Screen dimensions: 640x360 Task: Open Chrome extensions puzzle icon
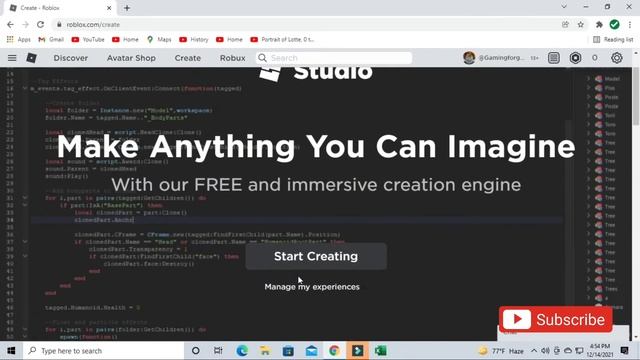click(x=599, y=24)
